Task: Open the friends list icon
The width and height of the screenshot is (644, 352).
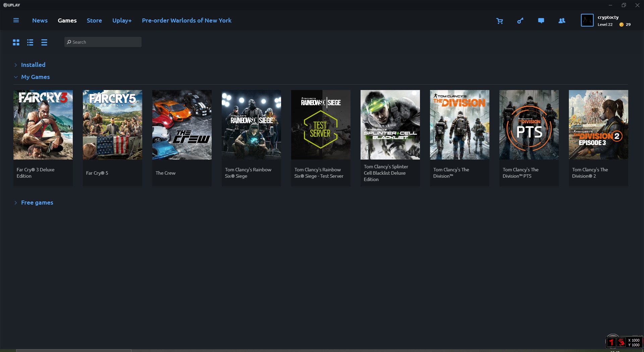Action: [x=562, y=21]
